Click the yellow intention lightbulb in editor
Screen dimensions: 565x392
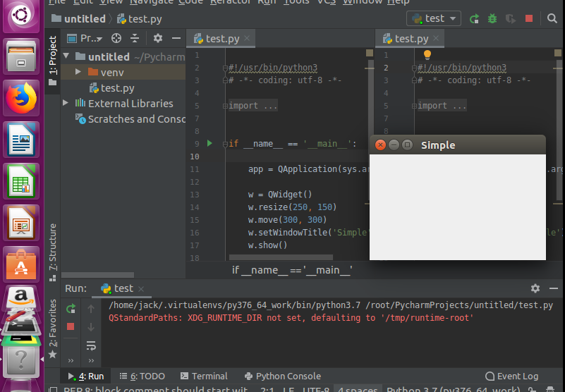tap(427, 55)
